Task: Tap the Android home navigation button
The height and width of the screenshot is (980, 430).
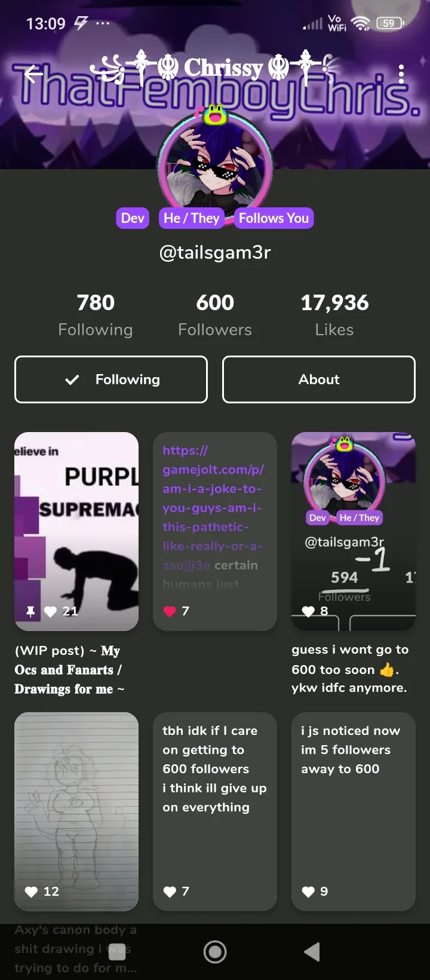Action: click(215, 952)
